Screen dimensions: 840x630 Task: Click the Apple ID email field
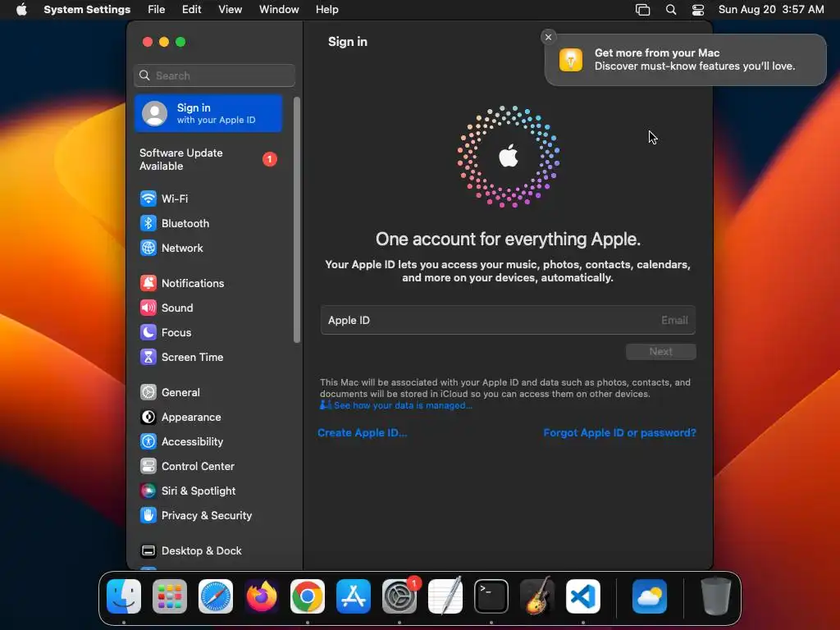(508, 321)
